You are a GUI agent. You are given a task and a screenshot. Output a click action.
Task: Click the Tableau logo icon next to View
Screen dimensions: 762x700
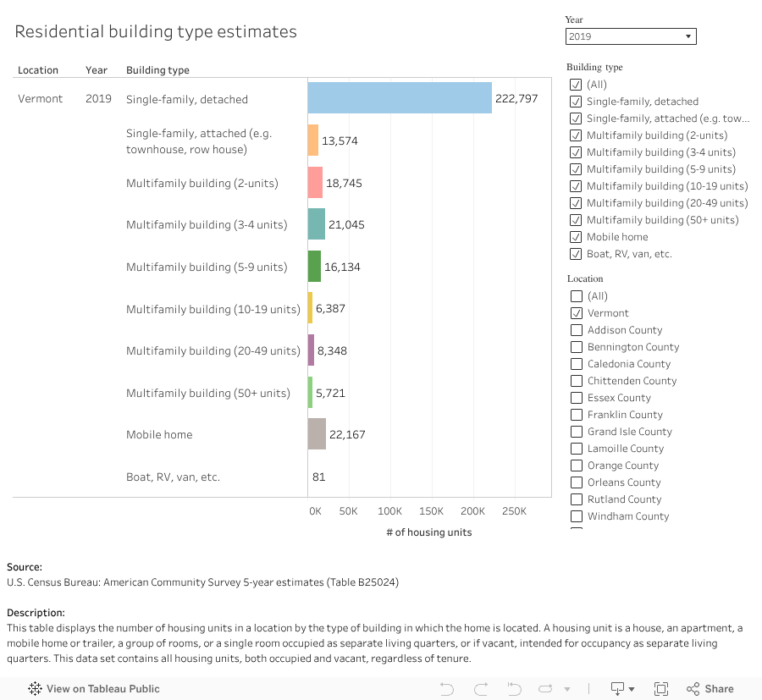pyautogui.click(x=35, y=688)
